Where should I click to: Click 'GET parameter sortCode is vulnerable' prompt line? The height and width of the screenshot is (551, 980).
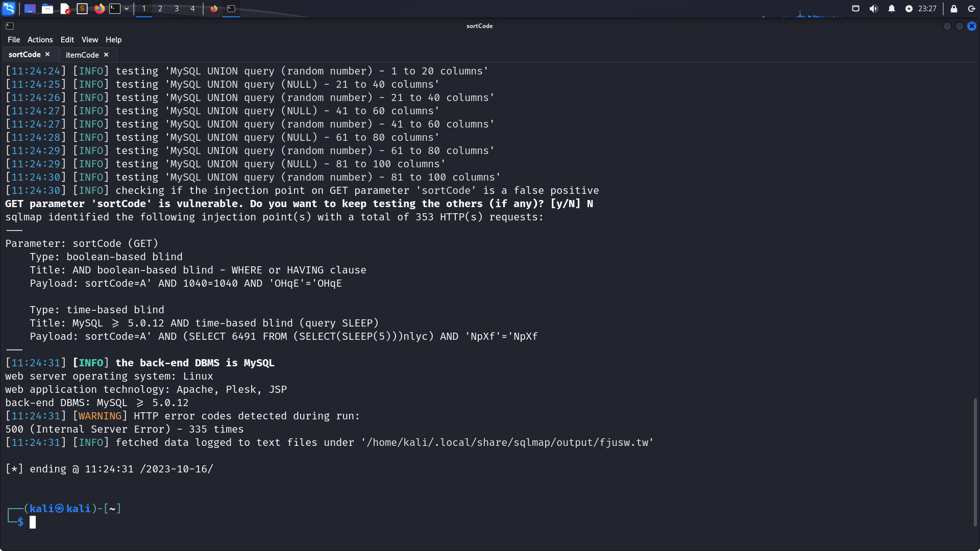tap(299, 204)
